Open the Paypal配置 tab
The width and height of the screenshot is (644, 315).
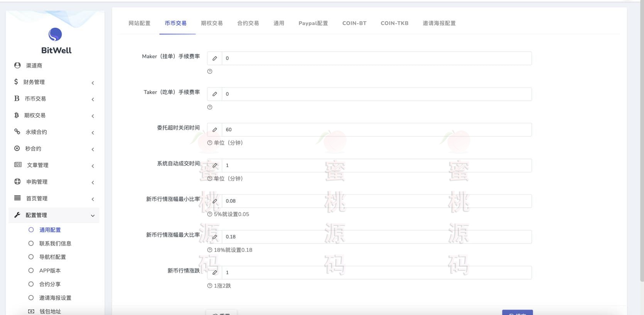pyautogui.click(x=313, y=23)
